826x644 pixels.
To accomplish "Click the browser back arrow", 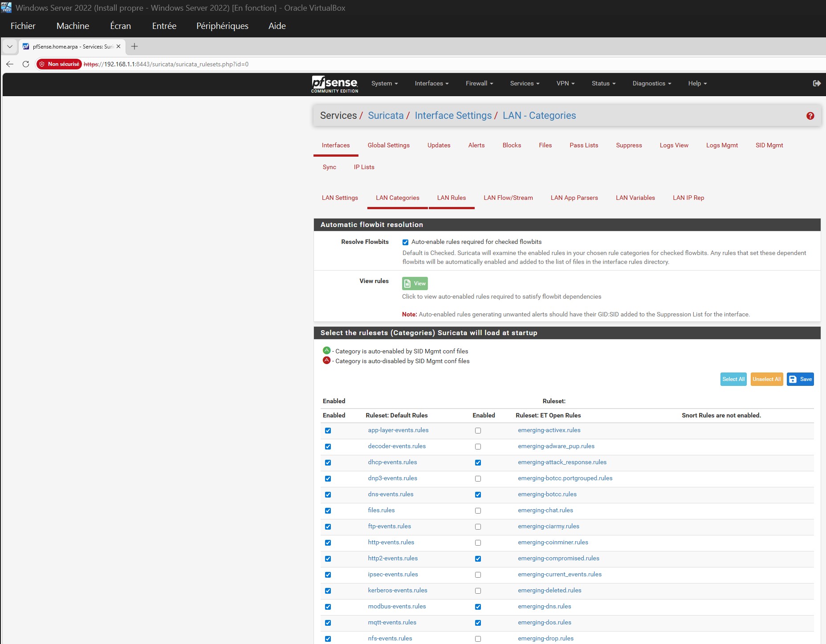I will click(x=10, y=64).
